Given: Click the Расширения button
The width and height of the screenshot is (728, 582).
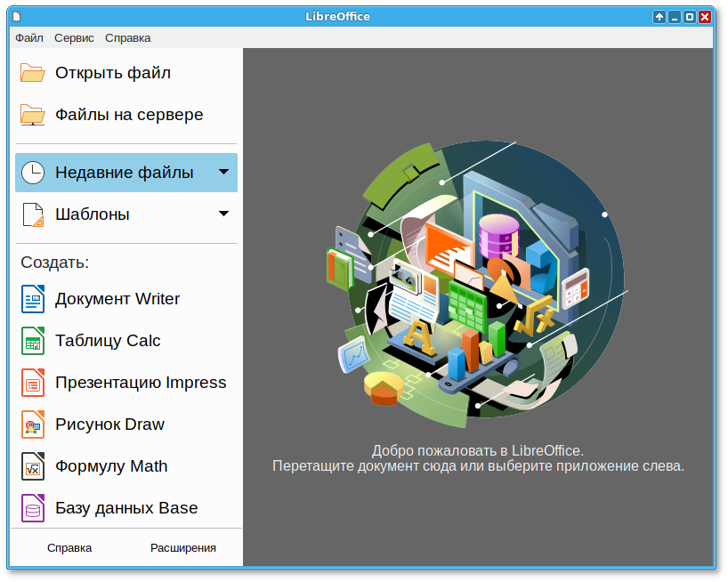Looking at the screenshot, I should 183,548.
